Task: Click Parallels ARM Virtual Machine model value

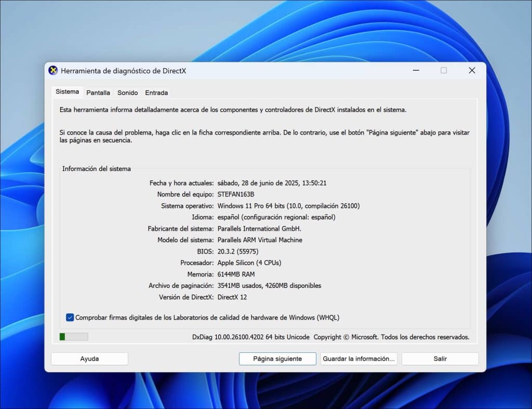Action: tap(260, 240)
